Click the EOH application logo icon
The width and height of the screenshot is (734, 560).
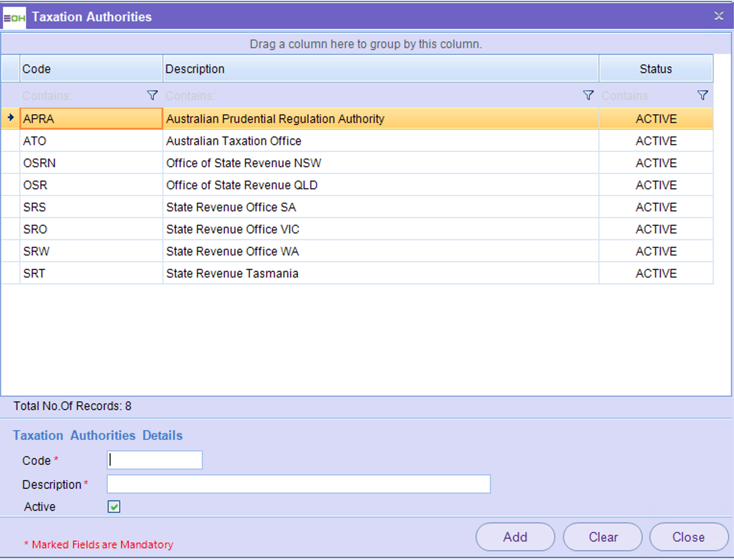(14, 18)
